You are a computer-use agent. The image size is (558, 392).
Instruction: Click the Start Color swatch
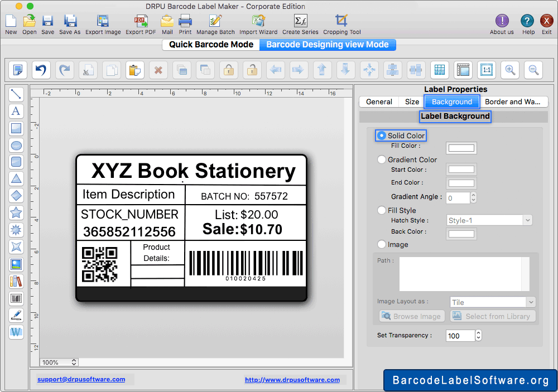pos(461,170)
